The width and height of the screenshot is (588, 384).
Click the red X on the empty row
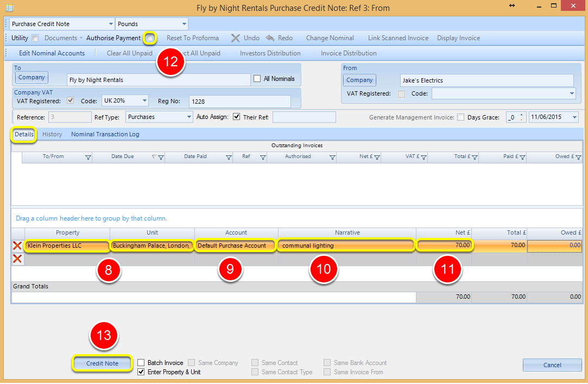point(17,259)
